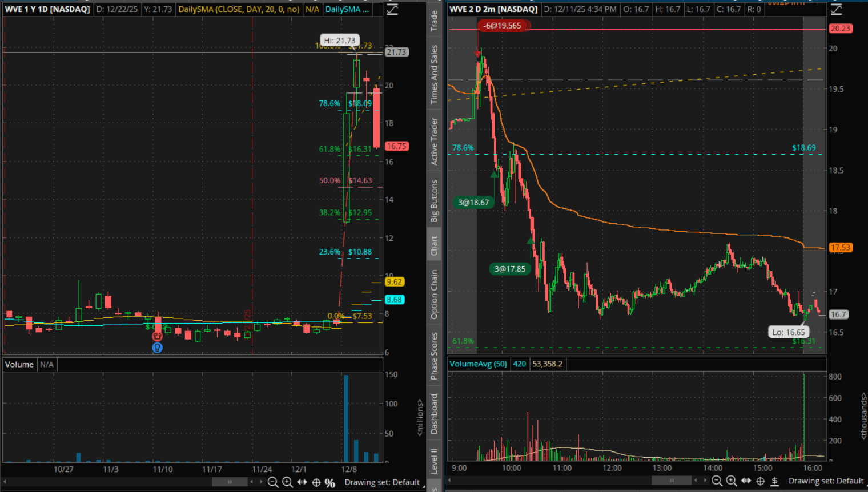Zoom out on the 2-minute WVE chart
868x492 pixels.
click(717, 481)
